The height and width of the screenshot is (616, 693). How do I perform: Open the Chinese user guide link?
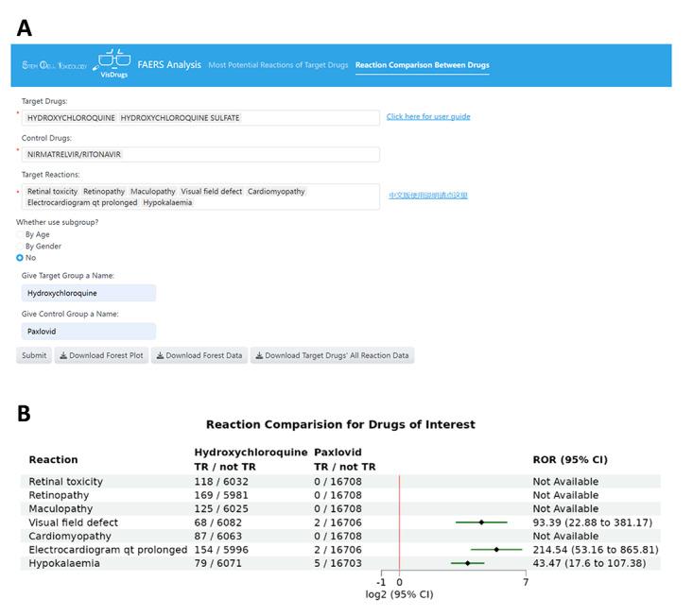pos(428,196)
